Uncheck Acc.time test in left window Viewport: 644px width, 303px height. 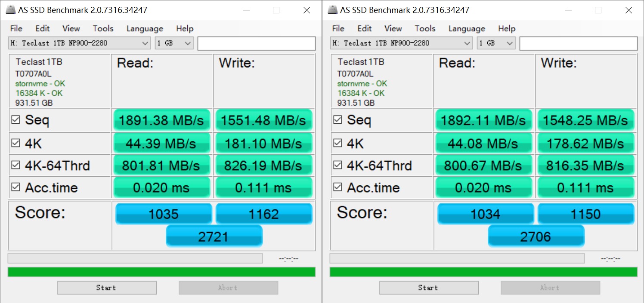(x=15, y=187)
